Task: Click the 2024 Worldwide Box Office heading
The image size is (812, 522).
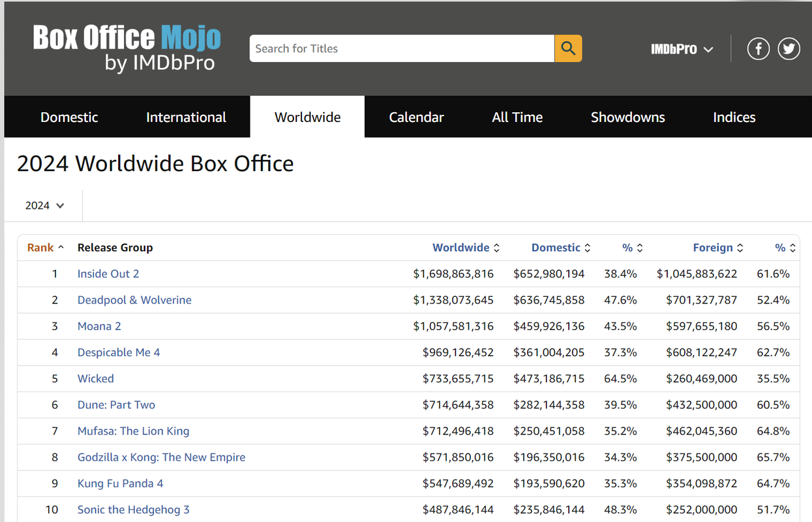Action: click(155, 164)
